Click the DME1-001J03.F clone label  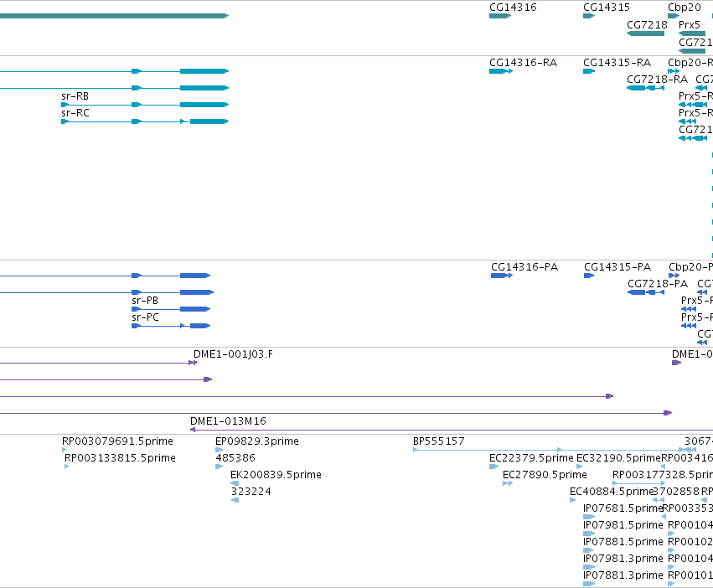pos(233,354)
